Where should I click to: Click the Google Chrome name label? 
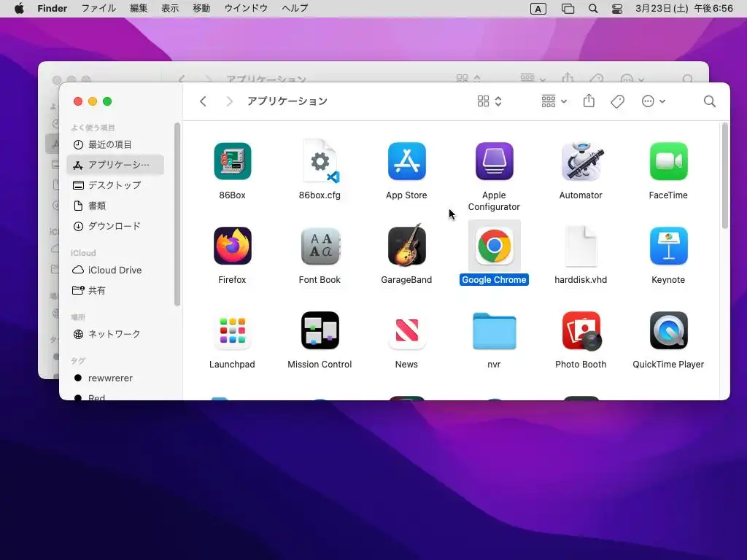pos(494,280)
